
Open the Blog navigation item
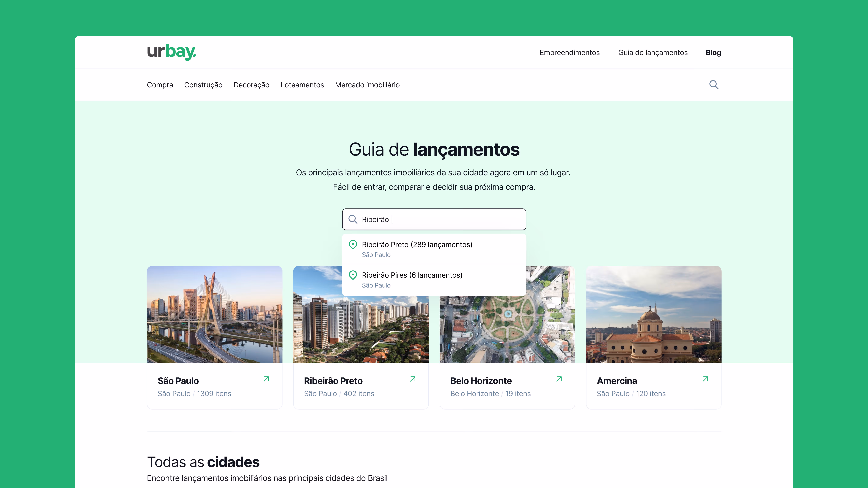[713, 53]
